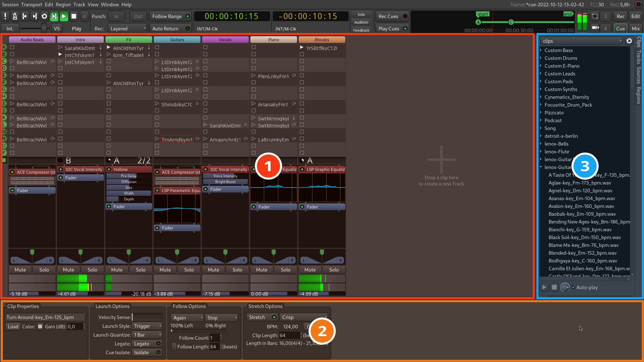
Task: Click the clip Color swatch
Action: click(x=40, y=327)
